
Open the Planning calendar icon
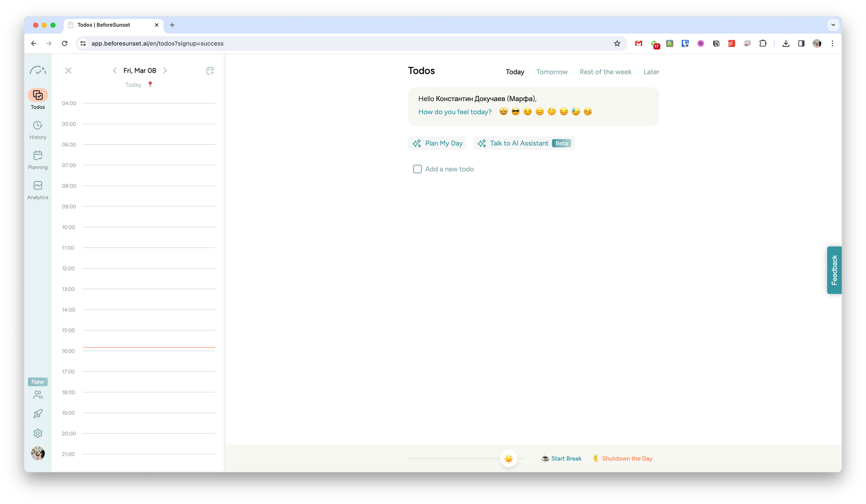(38, 155)
